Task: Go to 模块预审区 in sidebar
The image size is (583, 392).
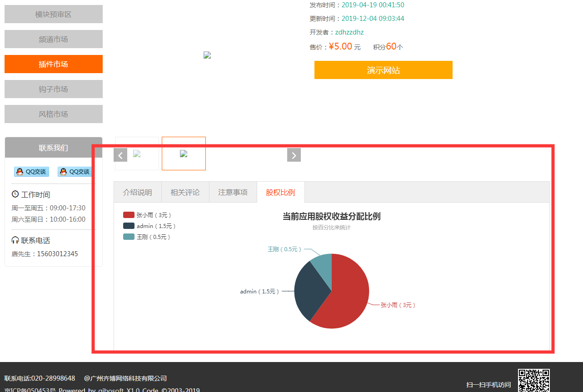Action: coord(54,14)
